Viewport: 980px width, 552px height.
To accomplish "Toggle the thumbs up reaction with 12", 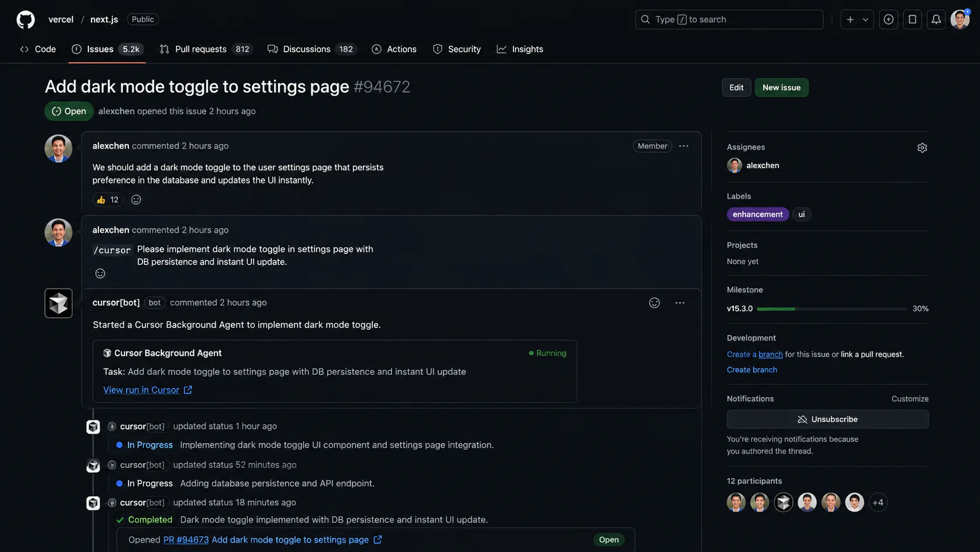I will (108, 199).
